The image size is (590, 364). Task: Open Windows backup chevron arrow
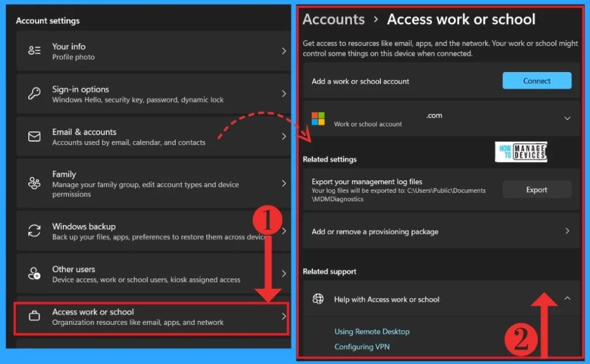[x=284, y=231]
